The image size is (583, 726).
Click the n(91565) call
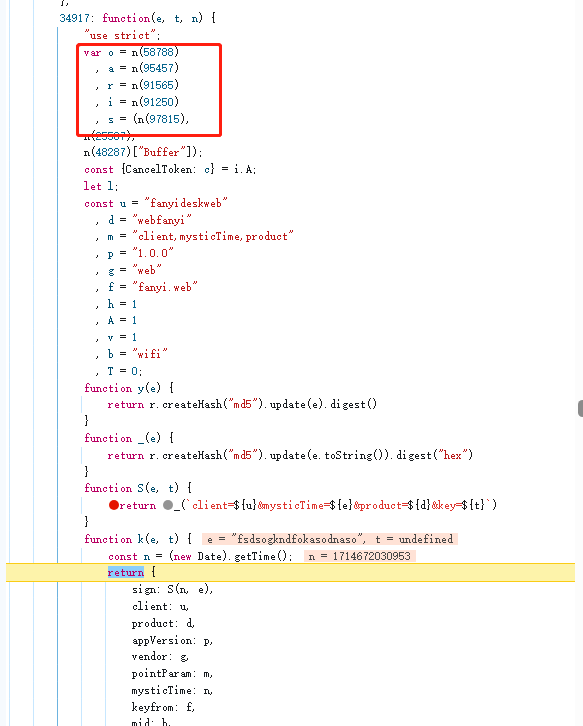(x=155, y=85)
